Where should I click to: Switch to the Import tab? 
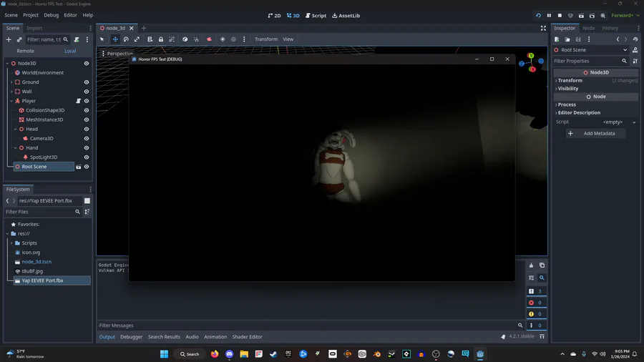coord(34,29)
